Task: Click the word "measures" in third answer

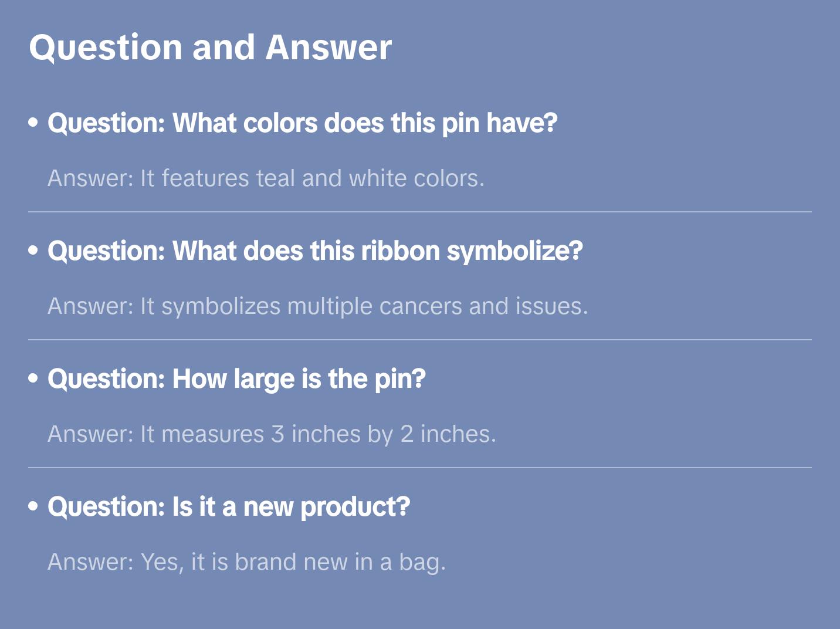Action: 212,434
